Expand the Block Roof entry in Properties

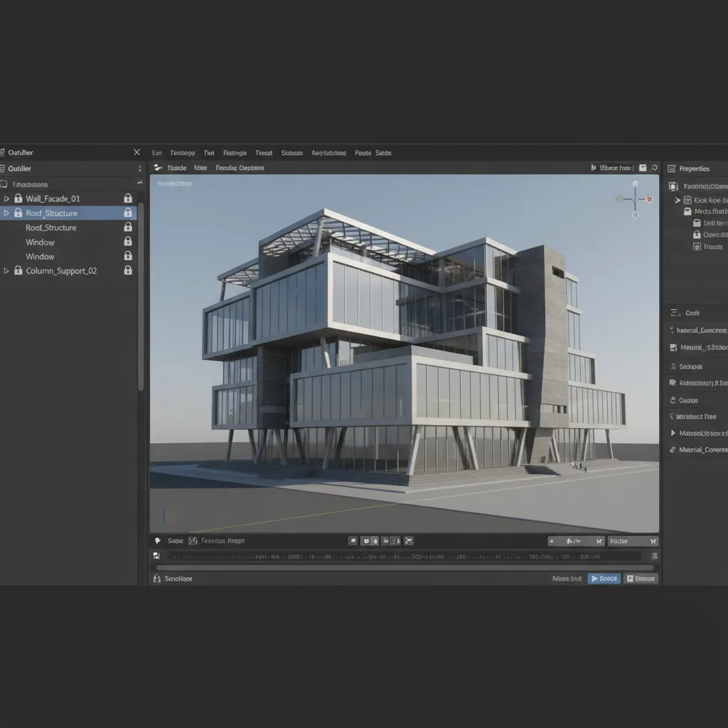678,200
